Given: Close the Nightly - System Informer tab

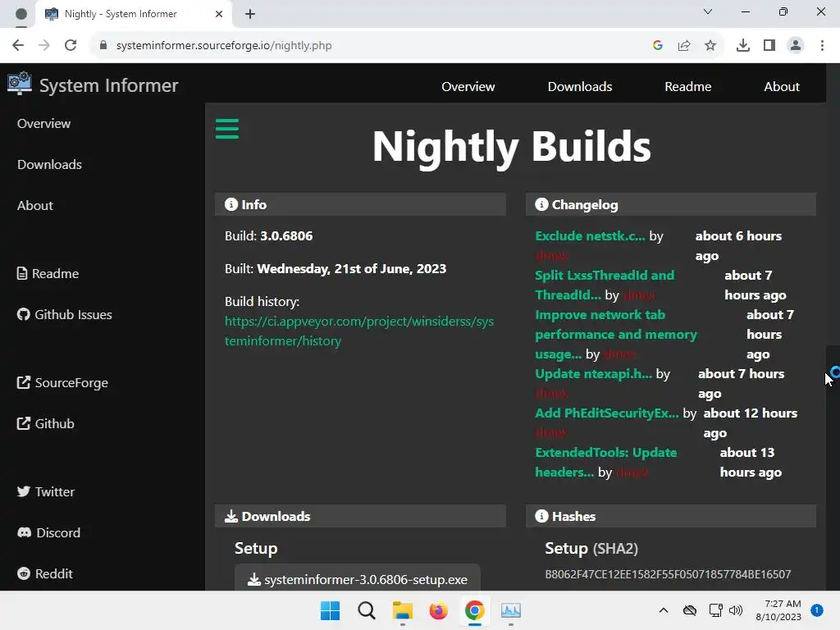Looking at the screenshot, I should pos(218,14).
